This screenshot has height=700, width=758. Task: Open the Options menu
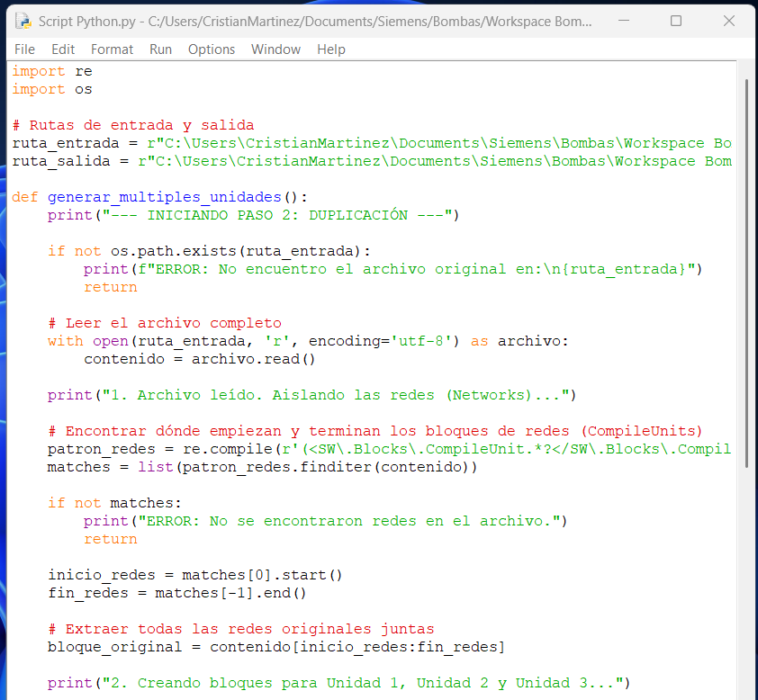click(212, 49)
